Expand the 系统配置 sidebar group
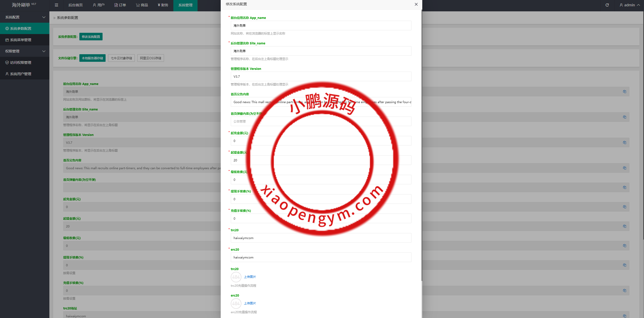This screenshot has width=644, height=318. 25,17
